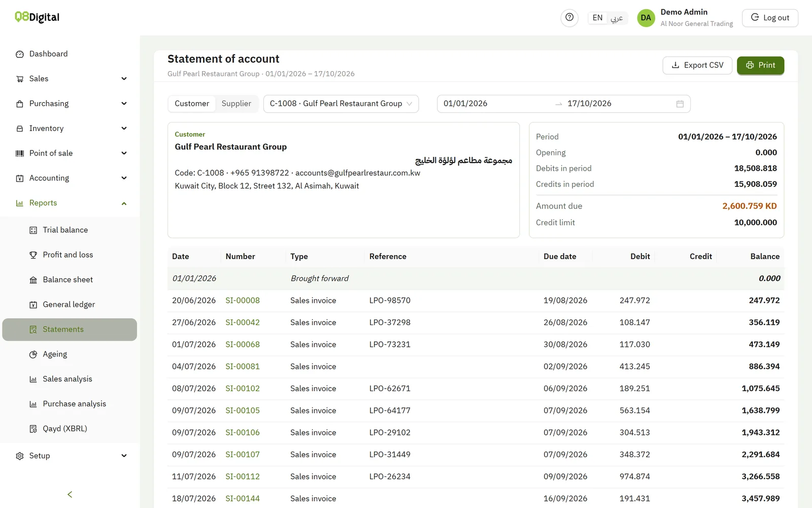Click the Trial balance icon

(x=33, y=230)
